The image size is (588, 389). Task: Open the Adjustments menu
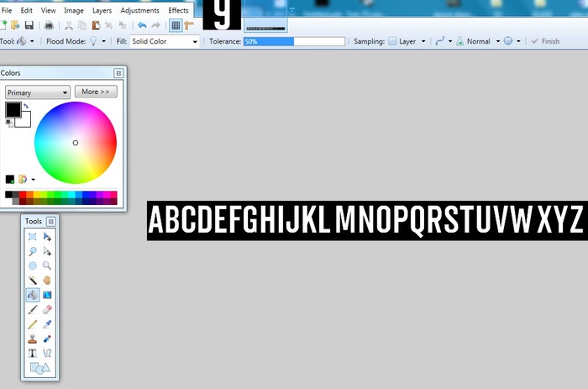tap(139, 10)
